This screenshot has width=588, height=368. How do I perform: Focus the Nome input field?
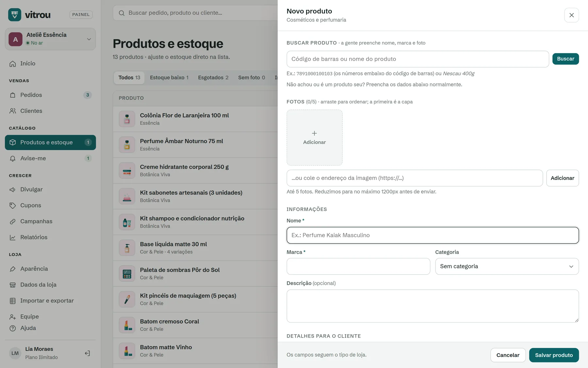click(x=433, y=235)
